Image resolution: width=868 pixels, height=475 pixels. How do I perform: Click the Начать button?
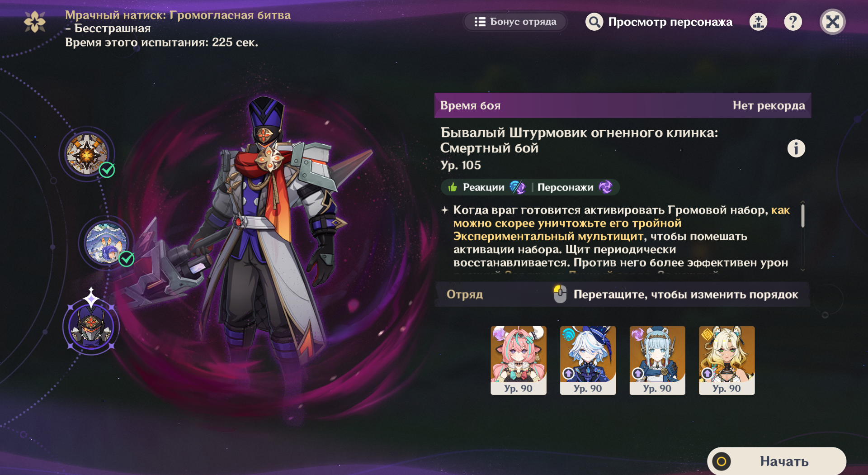(x=777, y=461)
